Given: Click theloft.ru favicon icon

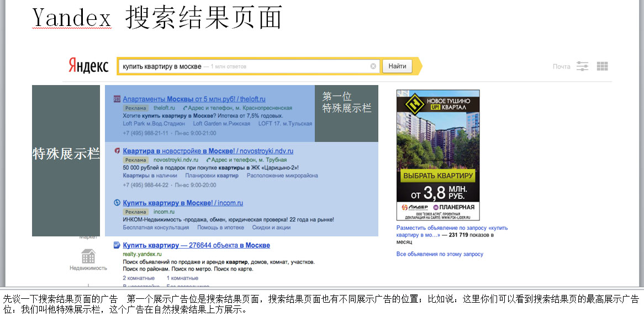Looking at the screenshot, I should tap(117, 99).
